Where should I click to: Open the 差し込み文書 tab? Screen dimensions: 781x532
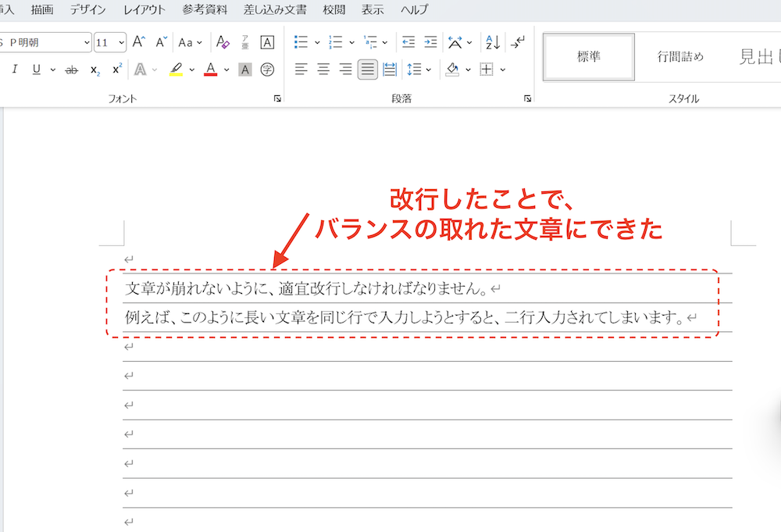tap(275, 9)
